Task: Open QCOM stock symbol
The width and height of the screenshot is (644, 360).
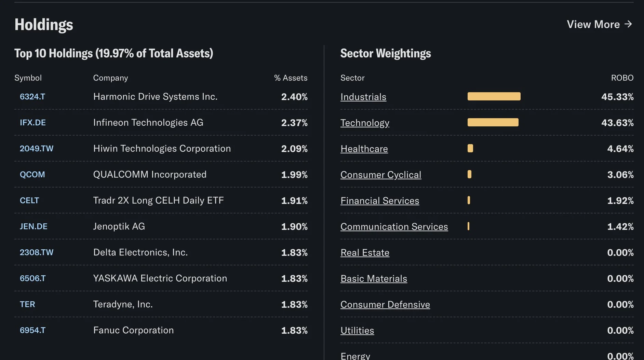Action: point(32,175)
